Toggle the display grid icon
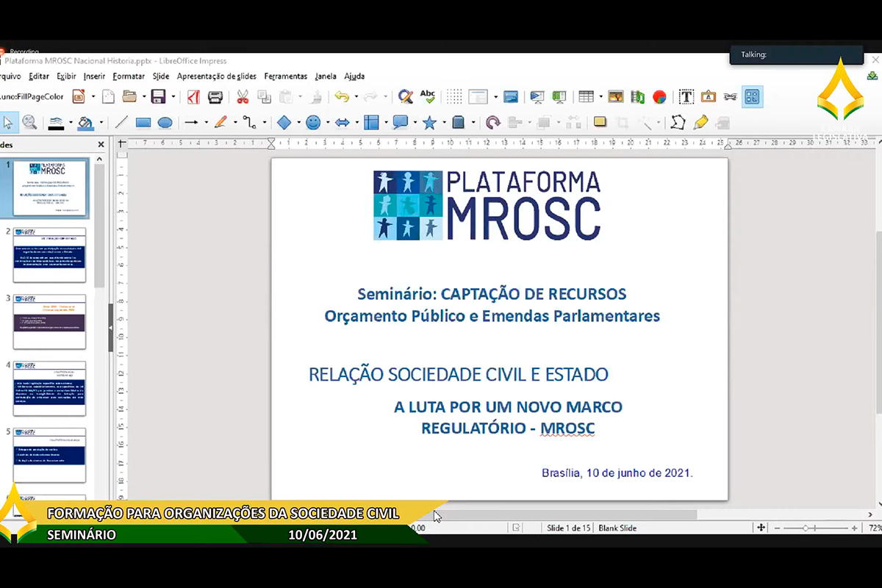This screenshot has height=588, width=882. pyautogui.click(x=454, y=97)
